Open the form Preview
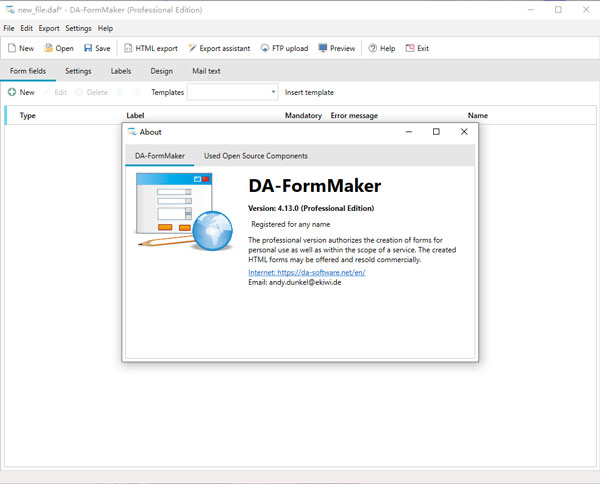 (x=337, y=48)
